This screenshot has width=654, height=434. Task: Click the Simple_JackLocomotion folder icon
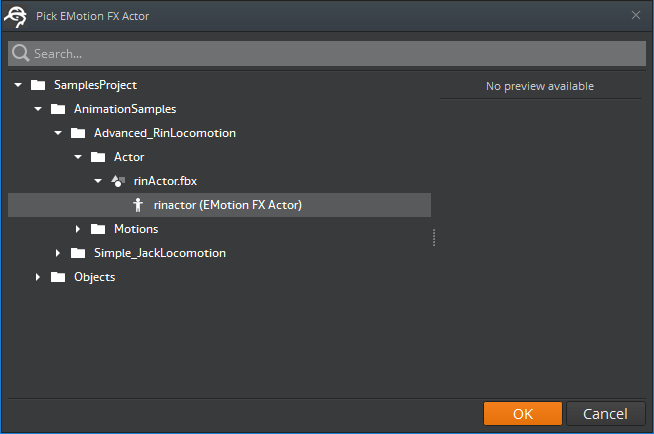coord(78,253)
